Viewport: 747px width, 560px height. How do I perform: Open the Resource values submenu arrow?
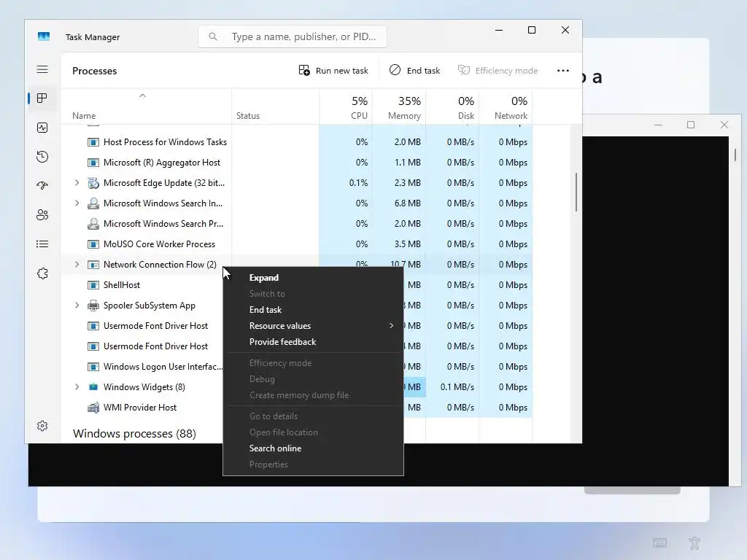392,326
